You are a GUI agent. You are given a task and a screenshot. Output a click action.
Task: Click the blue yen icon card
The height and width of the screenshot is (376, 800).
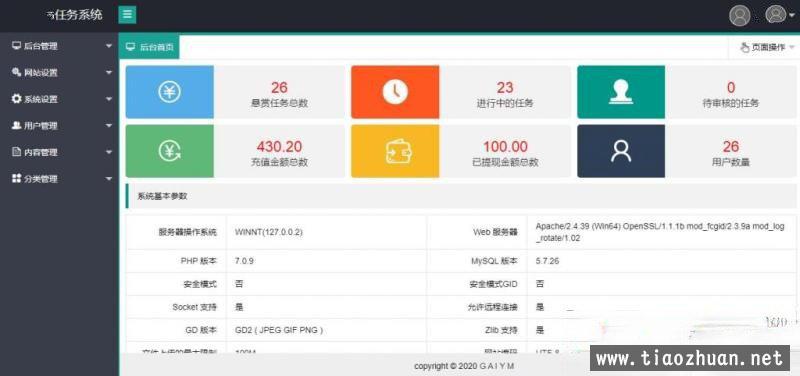click(169, 92)
